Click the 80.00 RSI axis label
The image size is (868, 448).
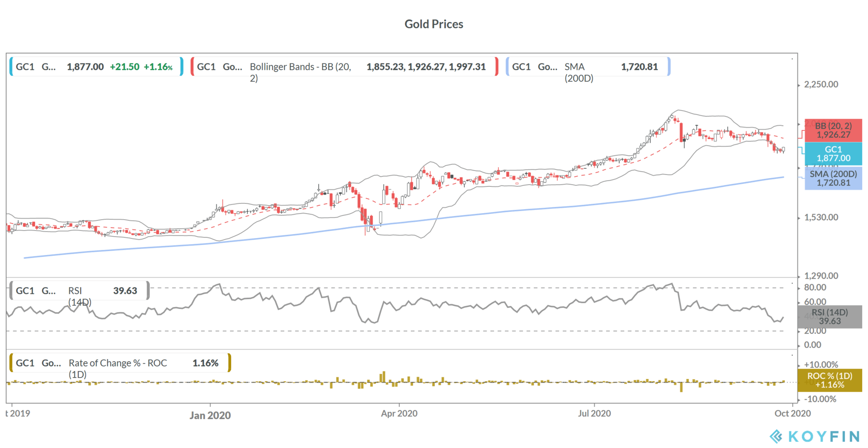tap(815, 287)
